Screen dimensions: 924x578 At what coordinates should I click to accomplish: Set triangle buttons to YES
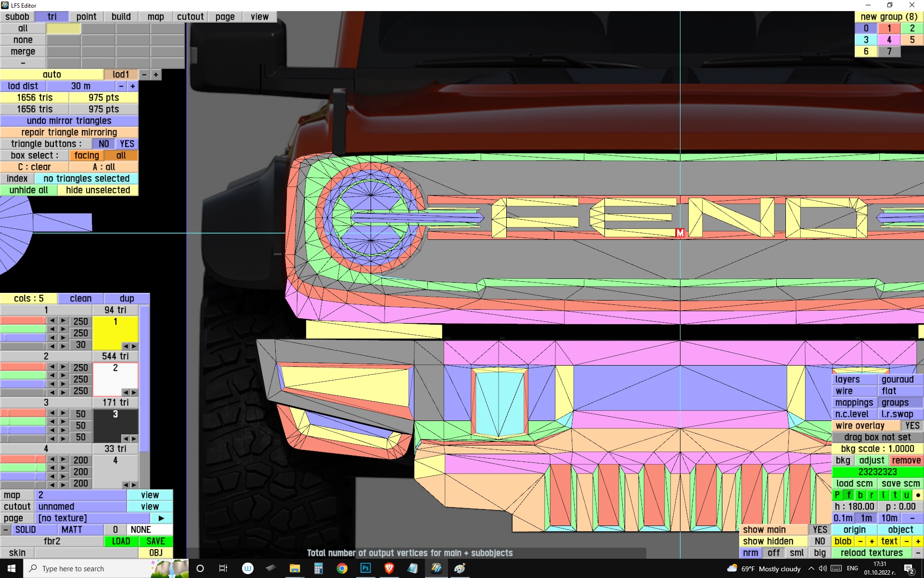pos(127,144)
